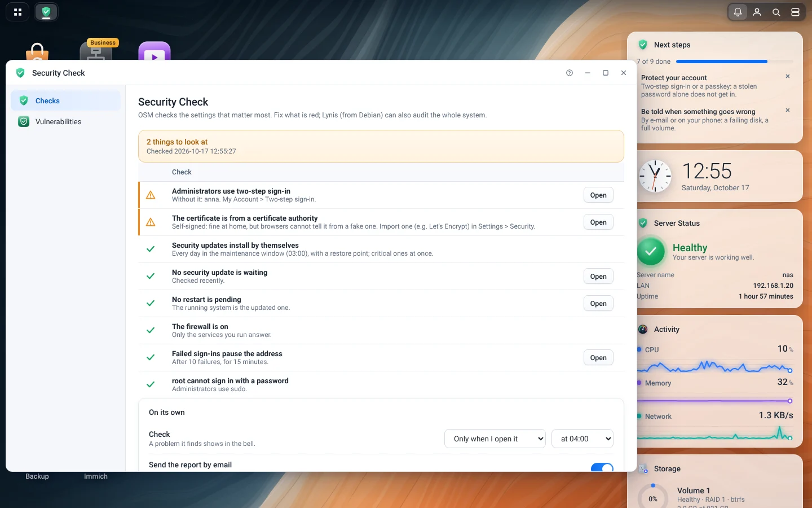Click the Next steps shield icon
This screenshot has height=508, width=812.
coord(643,45)
